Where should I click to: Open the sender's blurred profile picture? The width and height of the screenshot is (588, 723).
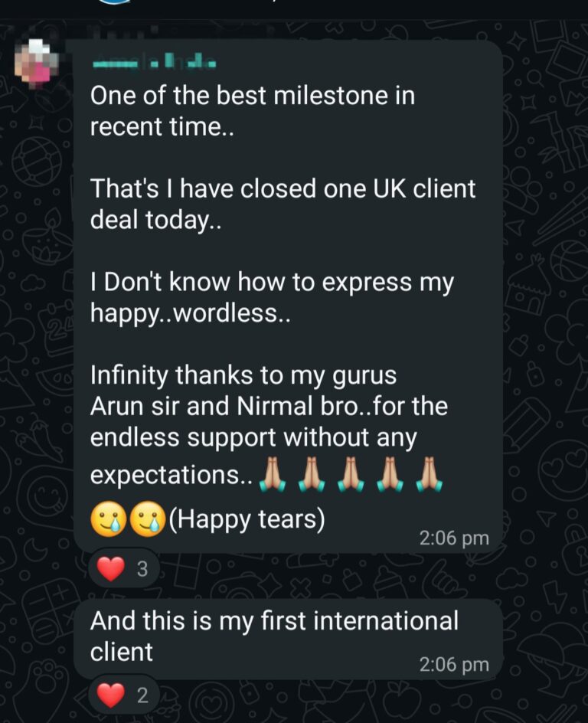(x=37, y=64)
